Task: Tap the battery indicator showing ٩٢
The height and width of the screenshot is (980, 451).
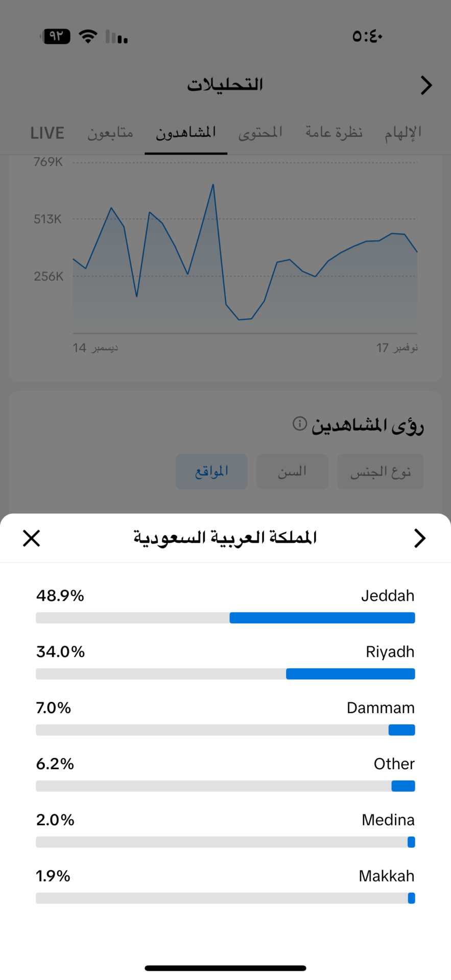Action: pos(57,36)
